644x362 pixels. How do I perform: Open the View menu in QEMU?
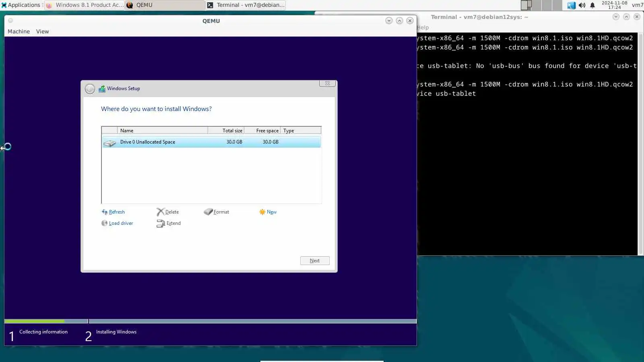(42, 31)
